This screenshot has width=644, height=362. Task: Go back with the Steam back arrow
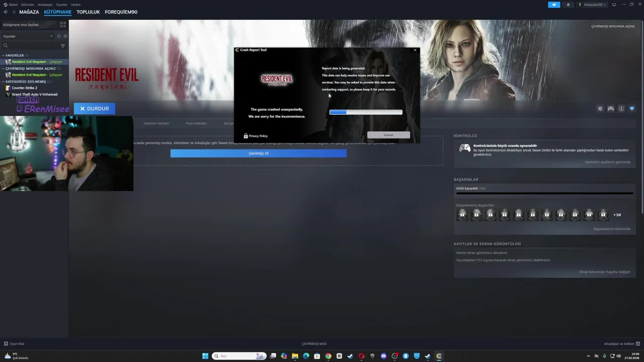coord(6,12)
